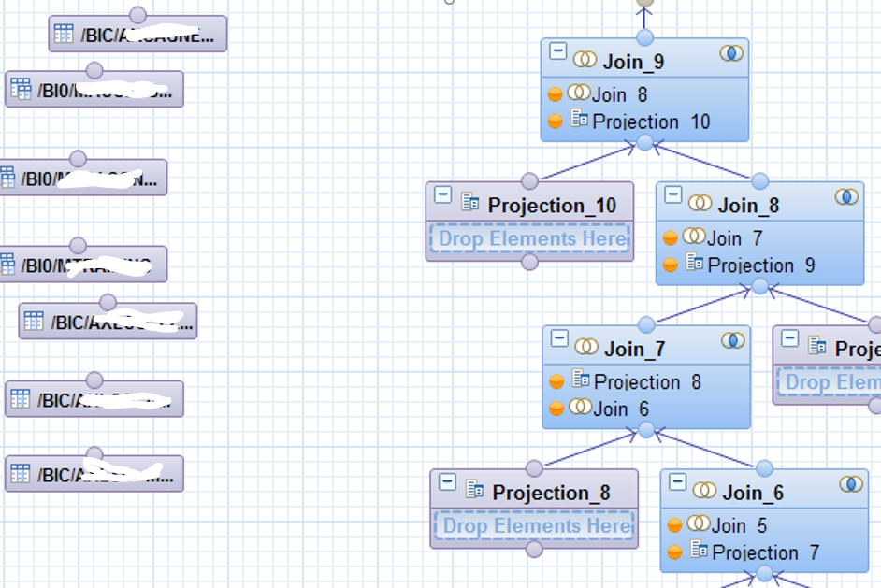Click the Join_8 title text
881x588 pixels.
pyautogui.click(x=749, y=206)
